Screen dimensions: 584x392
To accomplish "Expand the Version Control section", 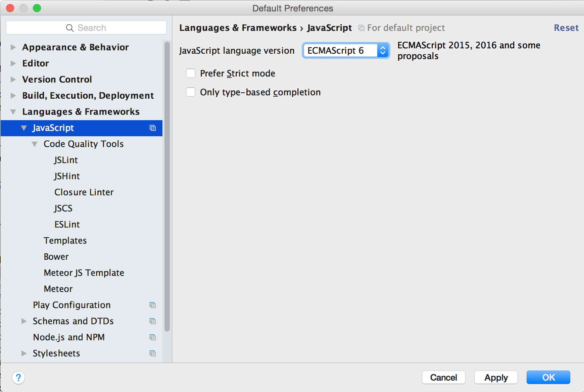I will click(x=13, y=80).
